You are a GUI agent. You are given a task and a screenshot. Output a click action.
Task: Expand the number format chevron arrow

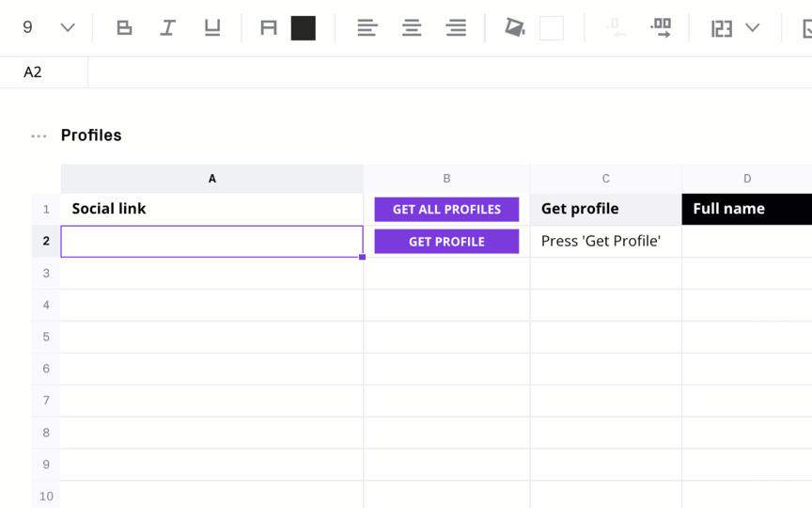[x=753, y=27]
